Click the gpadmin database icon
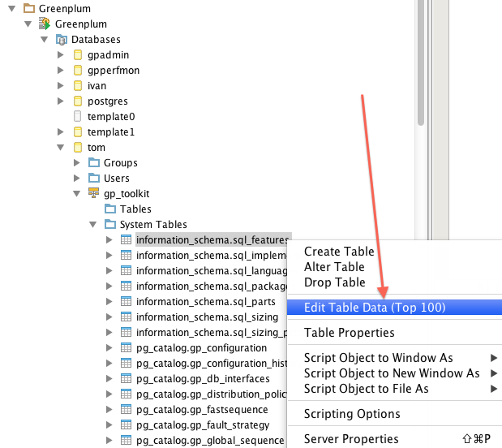 (78, 55)
